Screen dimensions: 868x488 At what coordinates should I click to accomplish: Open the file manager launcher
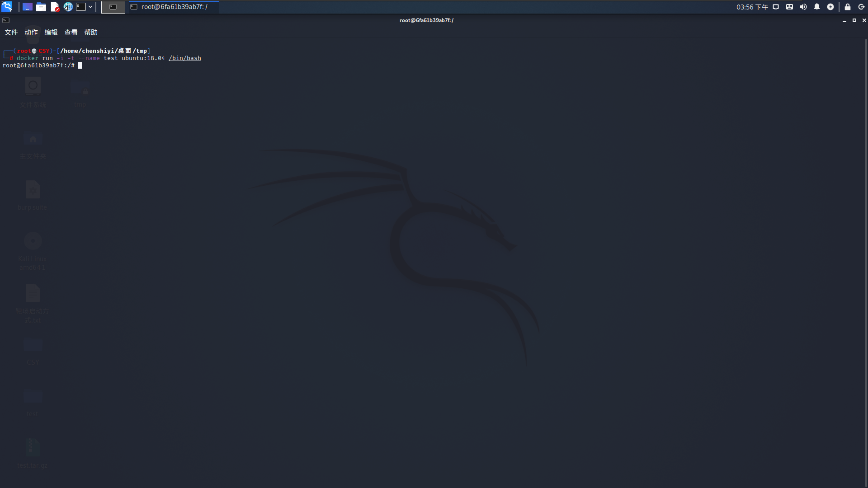(41, 7)
